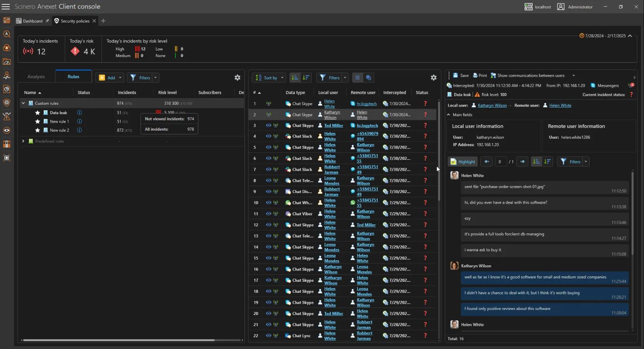This screenshot has height=349, width=644.
Task: Sort incidents list descending
Action: [x=306, y=77]
